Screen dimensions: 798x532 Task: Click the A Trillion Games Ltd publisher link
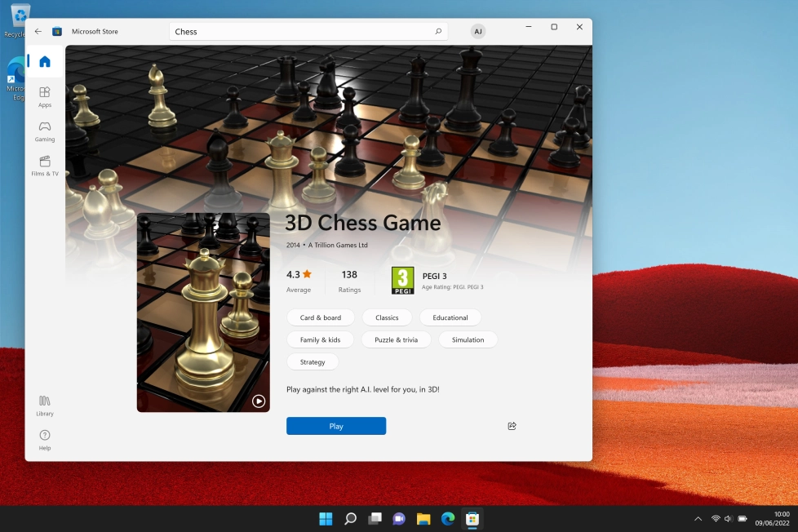338,245
